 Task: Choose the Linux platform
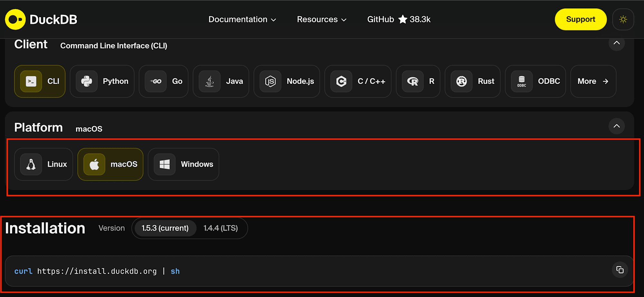[x=44, y=164]
